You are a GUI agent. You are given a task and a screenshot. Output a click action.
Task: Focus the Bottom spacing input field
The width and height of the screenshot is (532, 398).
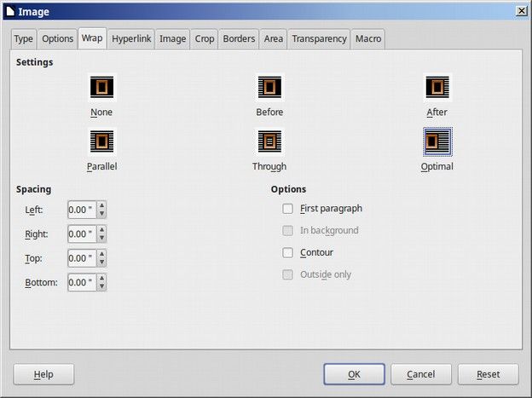[x=83, y=282]
